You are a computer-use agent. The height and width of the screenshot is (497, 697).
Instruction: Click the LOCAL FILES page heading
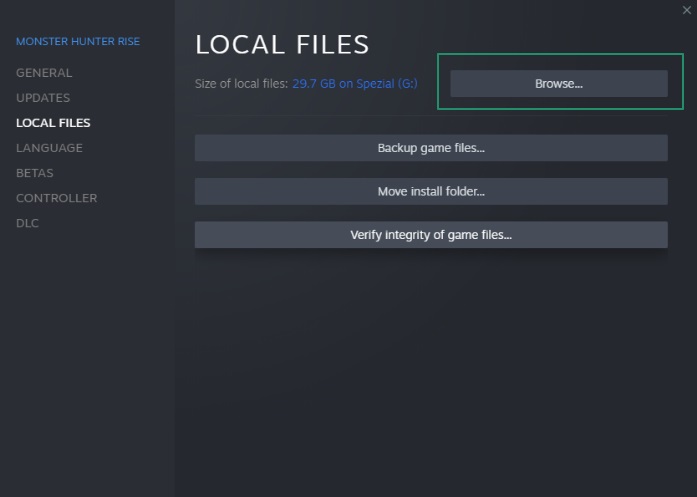point(282,44)
